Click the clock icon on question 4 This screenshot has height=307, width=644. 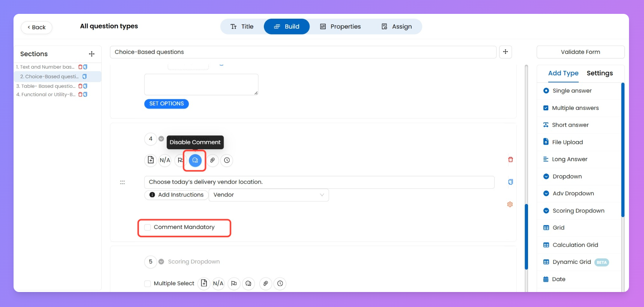[x=227, y=160]
